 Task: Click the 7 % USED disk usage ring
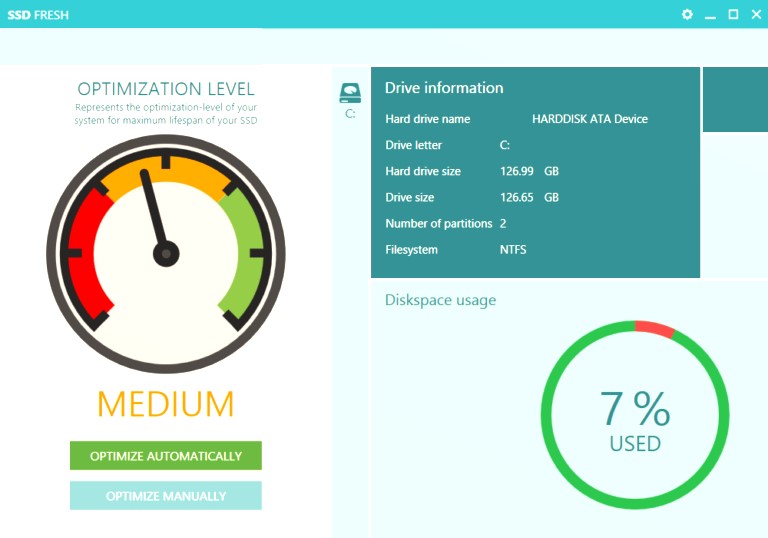point(635,415)
